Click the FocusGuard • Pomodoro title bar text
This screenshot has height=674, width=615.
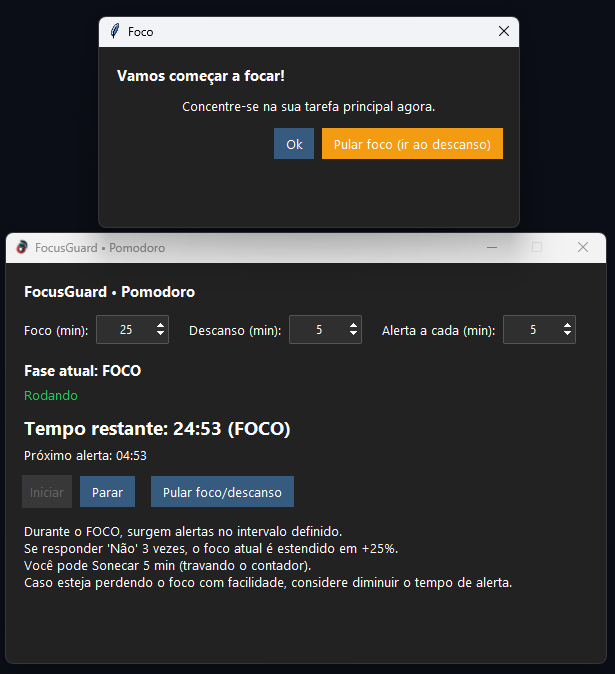click(100, 248)
